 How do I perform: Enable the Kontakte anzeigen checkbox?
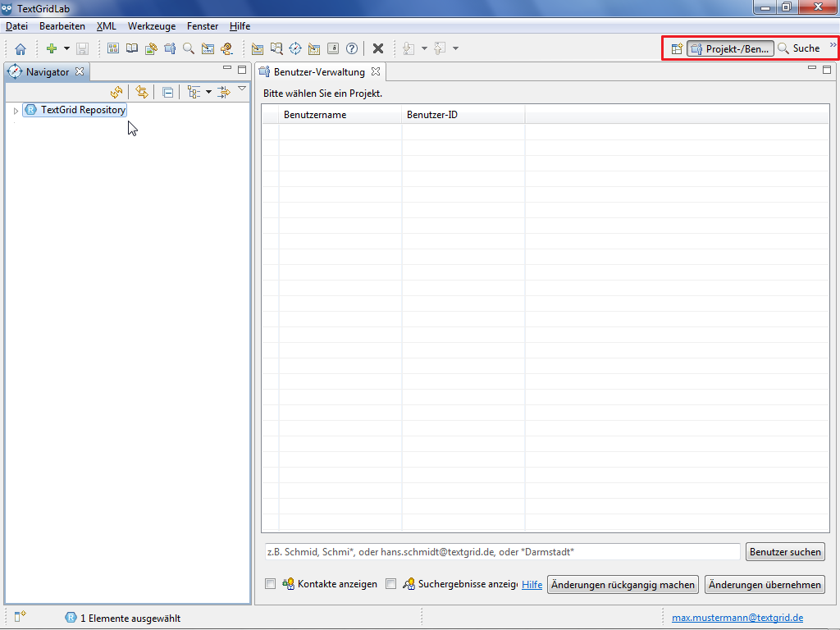pyautogui.click(x=270, y=584)
